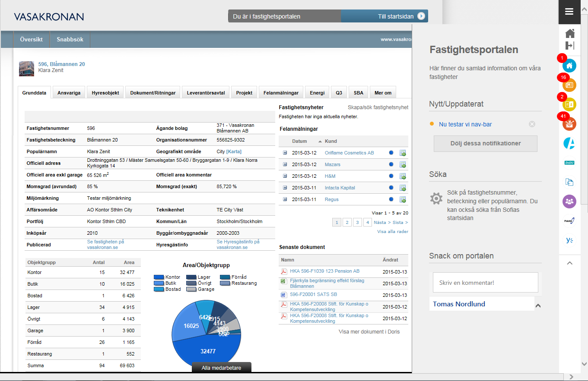
Task: Open the Yammer app icon
Action: point(569,240)
